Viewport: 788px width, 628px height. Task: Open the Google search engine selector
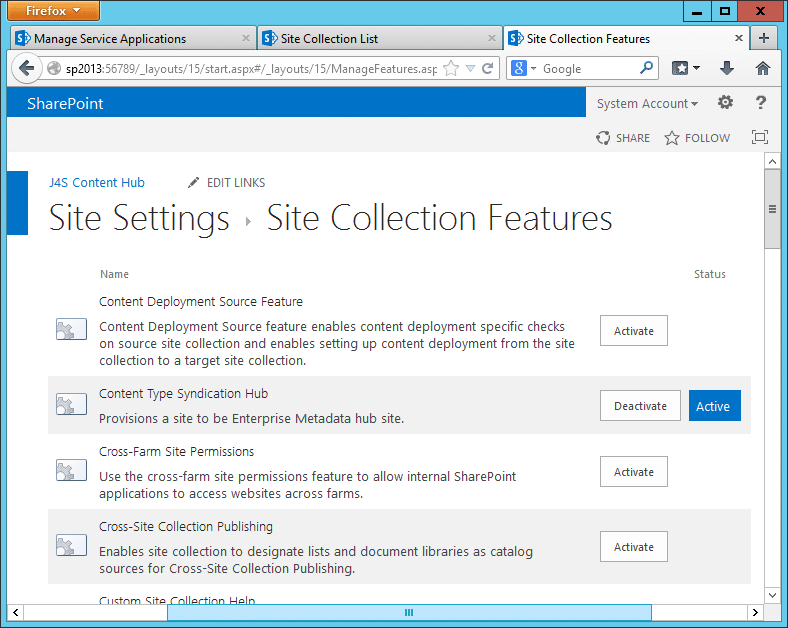[x=524, y=68]
